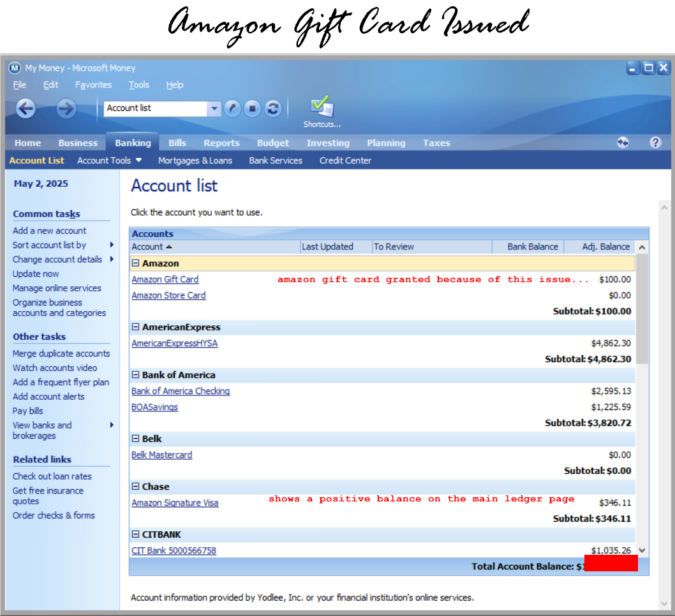The height and width of the screenshot is (616, 675).
Task: Switch to the Business tab
Action: 78,143
